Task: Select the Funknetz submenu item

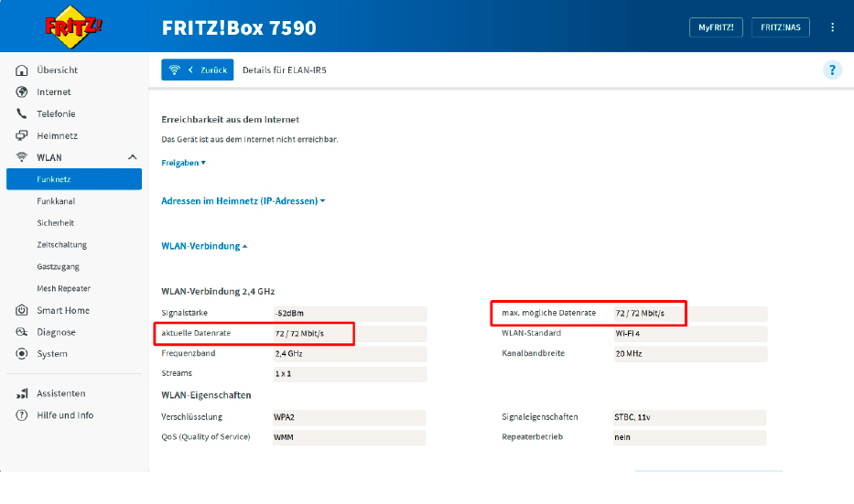Action: coord(74,179)
